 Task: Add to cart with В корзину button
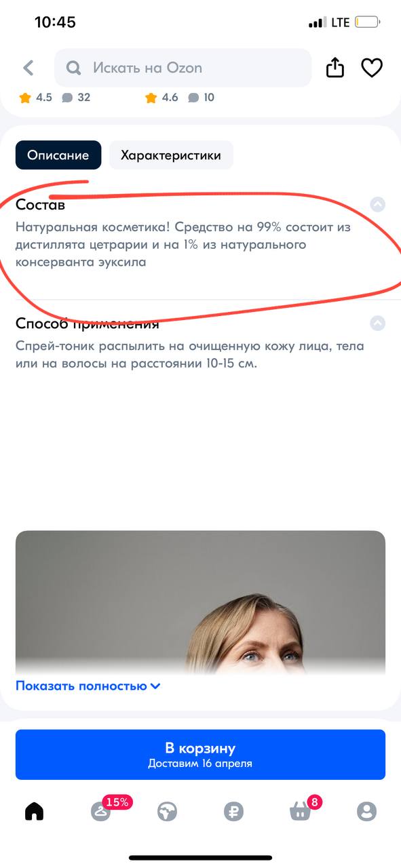tap(200, 755)
